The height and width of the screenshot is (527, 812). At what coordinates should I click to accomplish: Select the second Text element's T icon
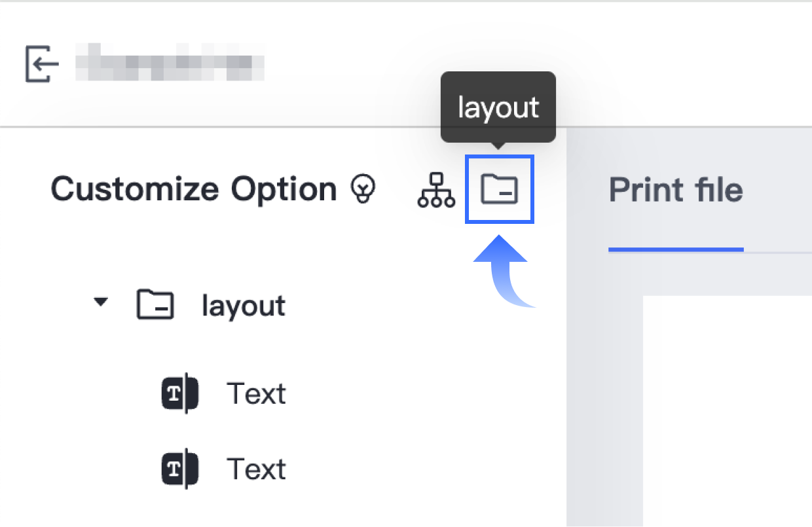click(180, 469)
